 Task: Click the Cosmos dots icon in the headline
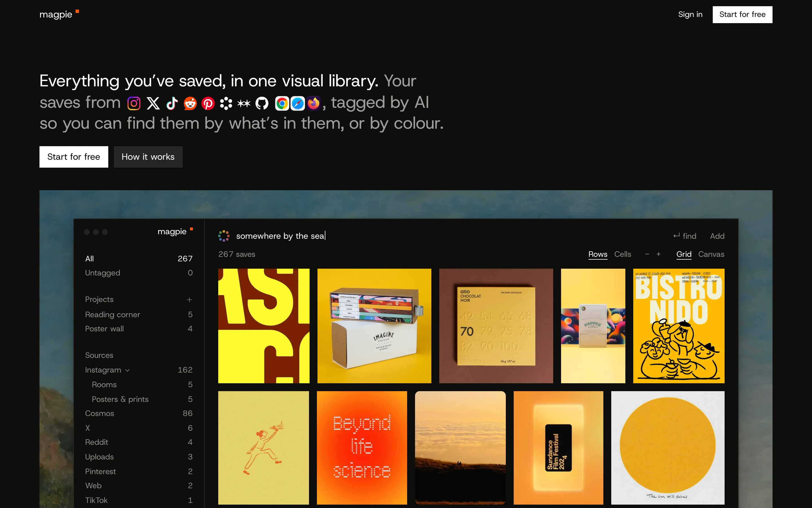226,104
